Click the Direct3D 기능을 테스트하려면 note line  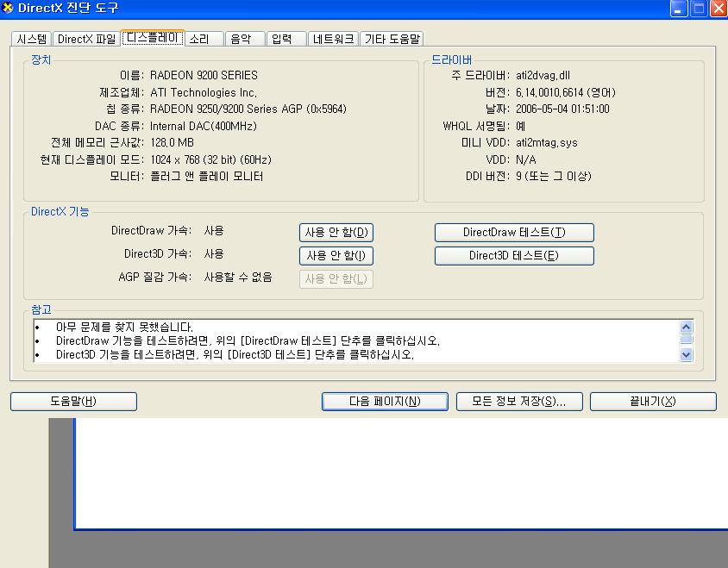[x=235, y=355]
